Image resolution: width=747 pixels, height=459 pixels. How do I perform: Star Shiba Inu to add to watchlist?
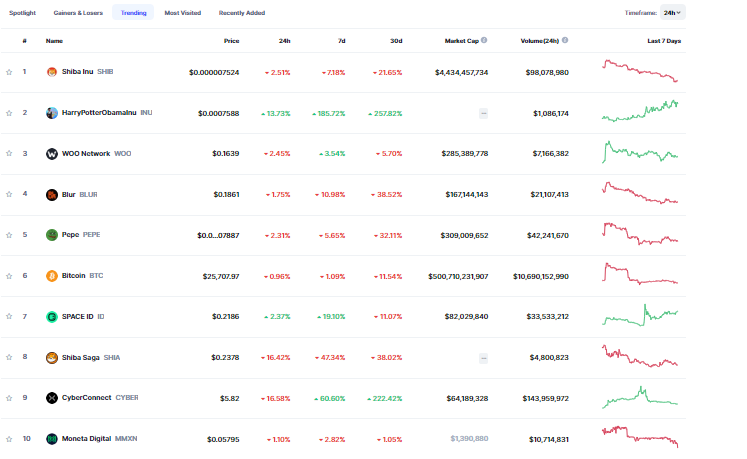[x=9, y=72]
